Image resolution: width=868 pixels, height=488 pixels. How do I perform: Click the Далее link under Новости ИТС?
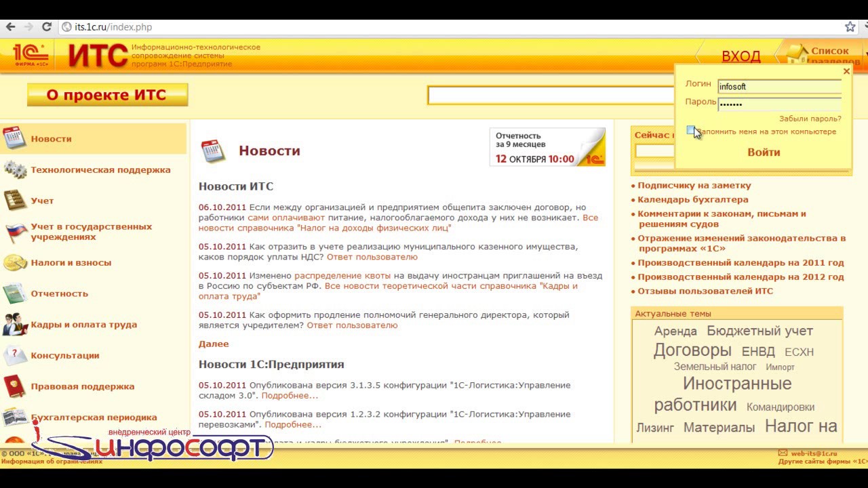coord(214,344)
